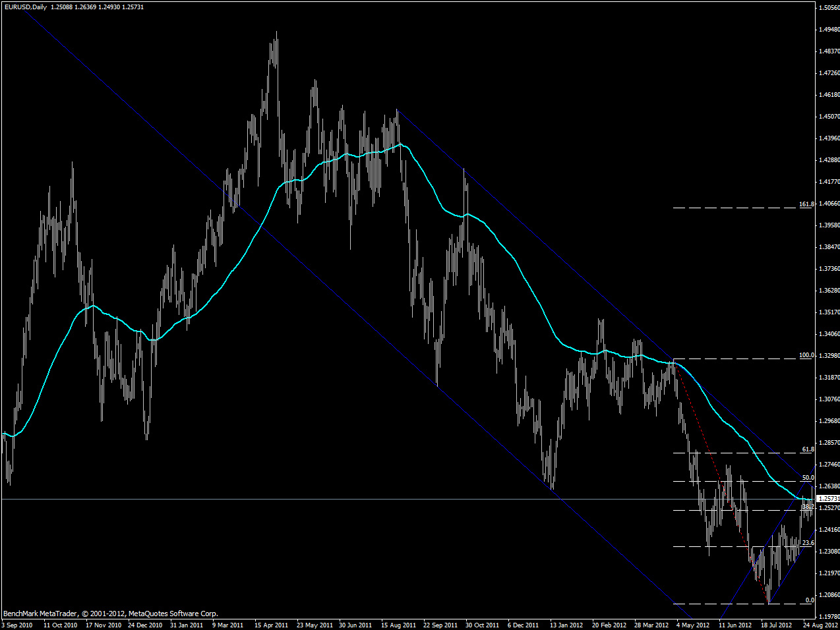Click the 1.41770 price axis label
Image resolution: width=840 pixels, height=630 pixels.
pyautogui.click(x=829, y=182)
